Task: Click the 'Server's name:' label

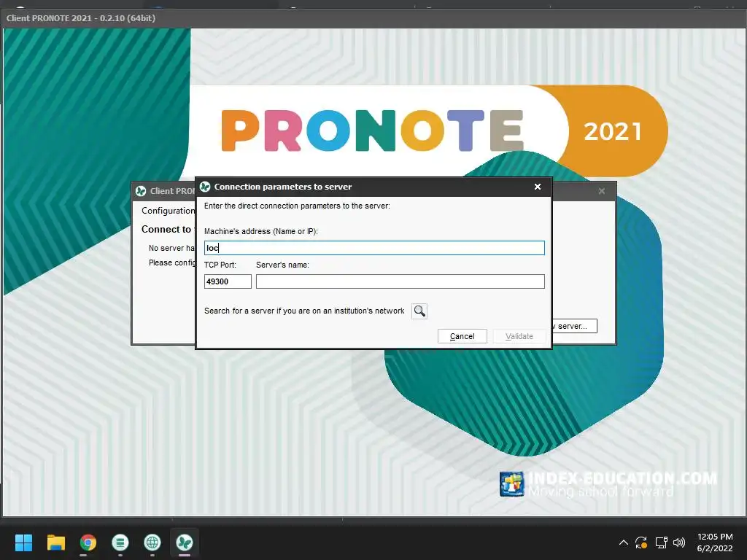Action: coord(282,265)
